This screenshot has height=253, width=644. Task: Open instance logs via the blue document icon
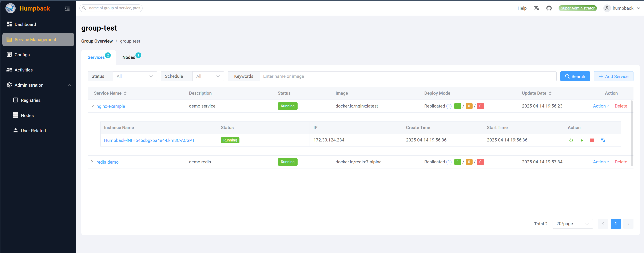tap(603, 140)
